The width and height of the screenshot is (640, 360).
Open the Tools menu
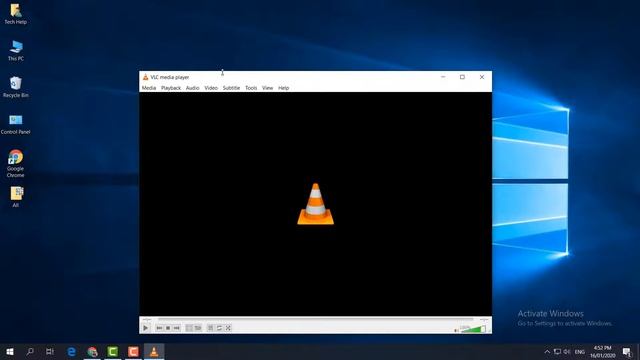tap(251, 88)
